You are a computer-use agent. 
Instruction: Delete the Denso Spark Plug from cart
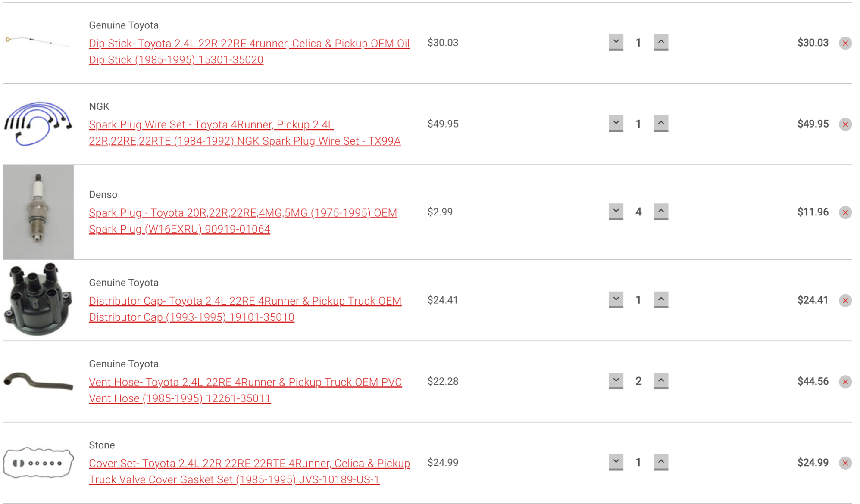[x=845, y=212]
